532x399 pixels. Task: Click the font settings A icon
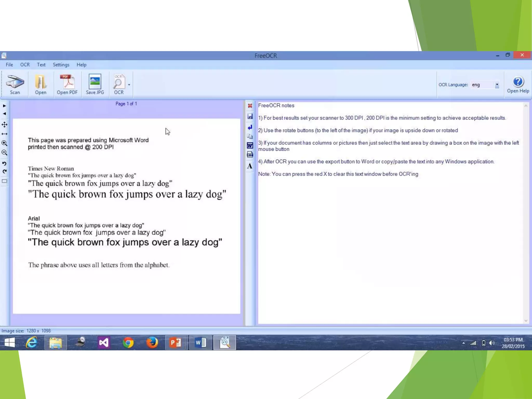[250, 166]
